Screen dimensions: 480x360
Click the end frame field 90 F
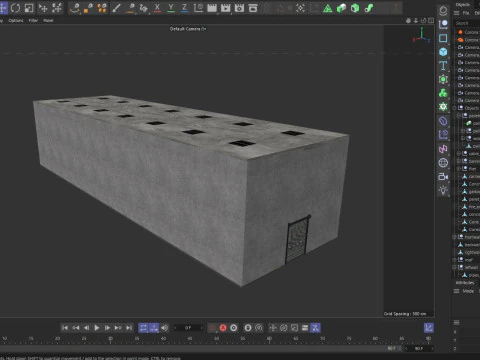(419, 348)
